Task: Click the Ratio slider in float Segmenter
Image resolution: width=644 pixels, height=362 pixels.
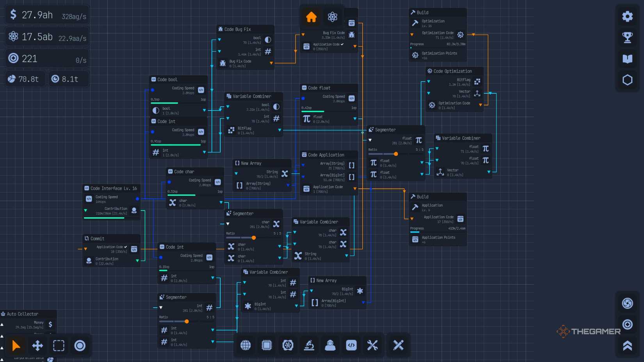Action: click(396, 154)
